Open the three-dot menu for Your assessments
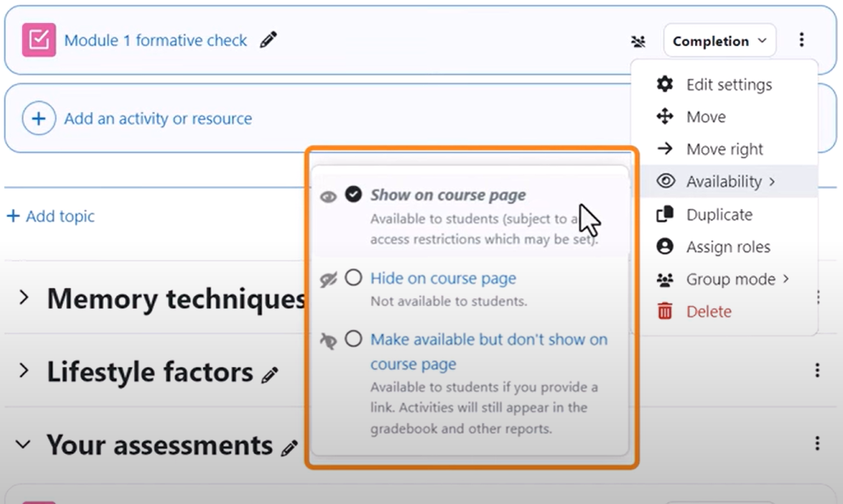Image resolution: width=843 pixels, height=504 pixels. click(818, 443)
